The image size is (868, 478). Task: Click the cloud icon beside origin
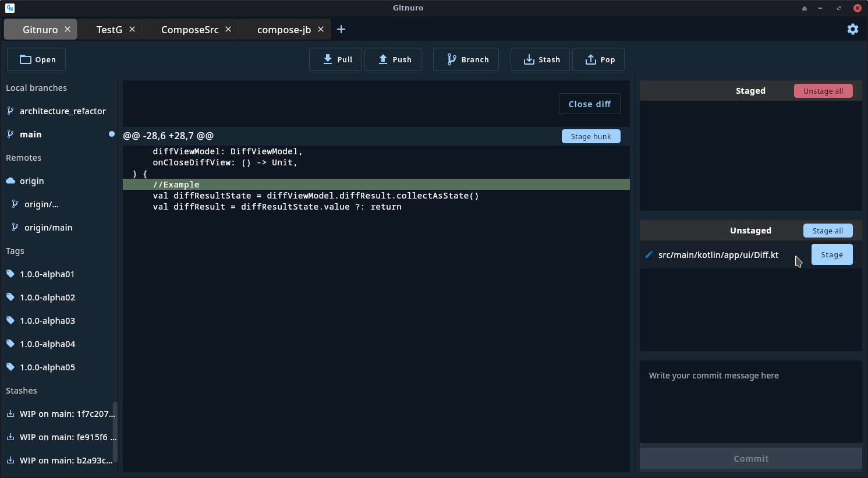pyautogui.click(x=10, y=180)
